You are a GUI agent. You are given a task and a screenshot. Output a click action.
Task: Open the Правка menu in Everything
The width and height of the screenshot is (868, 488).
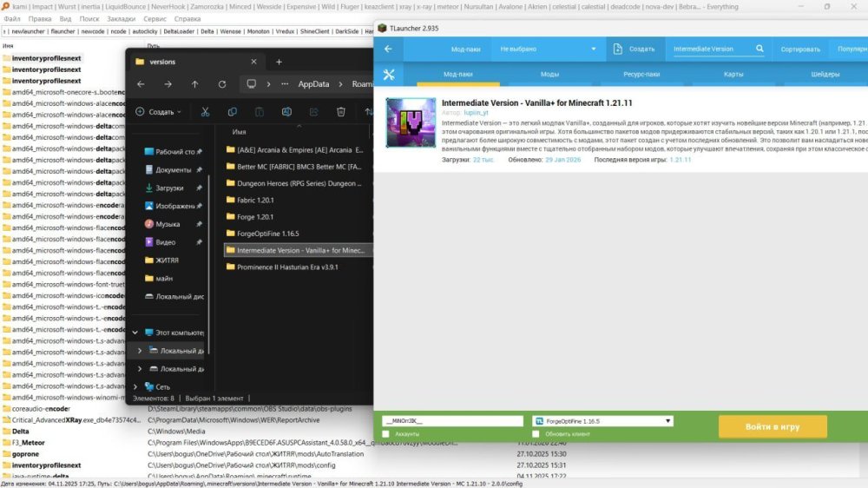click(x=40, y=19)
